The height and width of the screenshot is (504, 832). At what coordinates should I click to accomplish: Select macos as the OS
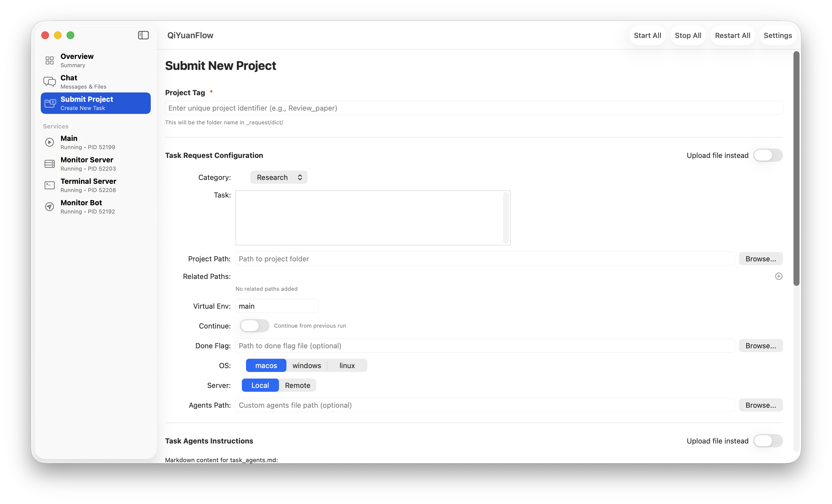(x=266, y=365)
